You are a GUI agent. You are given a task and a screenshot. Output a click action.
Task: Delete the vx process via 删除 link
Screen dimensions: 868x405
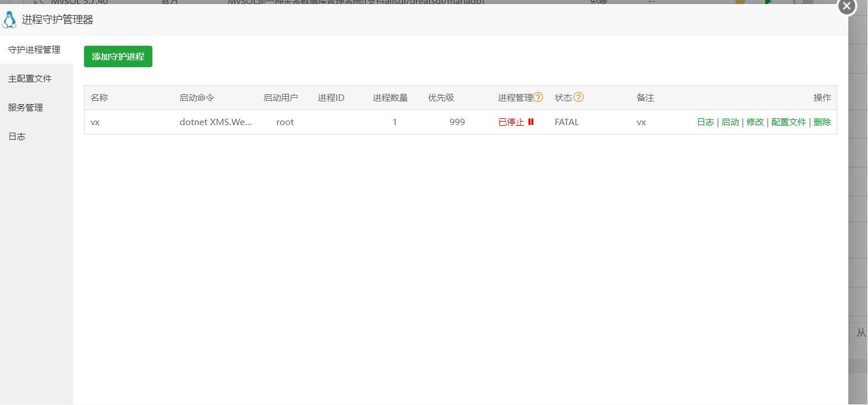point(822,122)
